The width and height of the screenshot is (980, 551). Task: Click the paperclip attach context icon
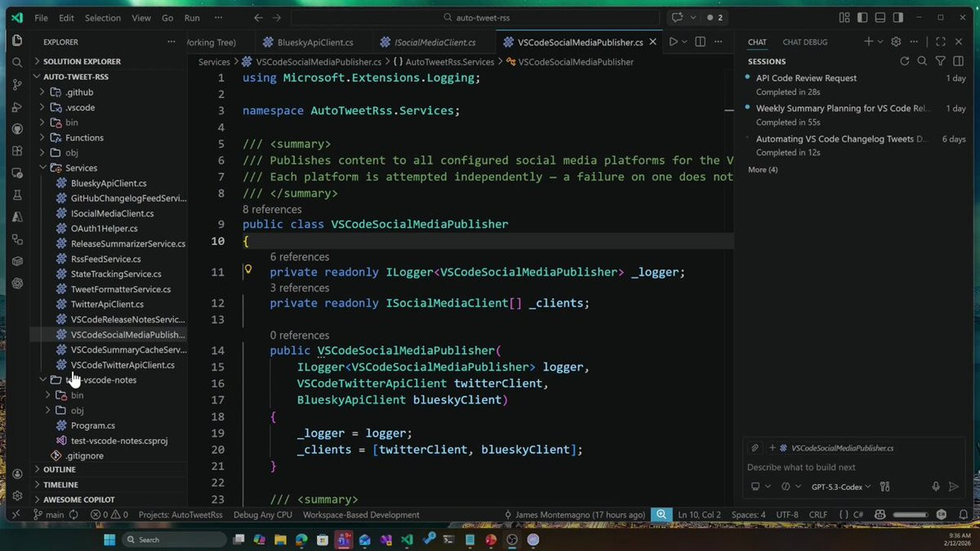point(755,448)
